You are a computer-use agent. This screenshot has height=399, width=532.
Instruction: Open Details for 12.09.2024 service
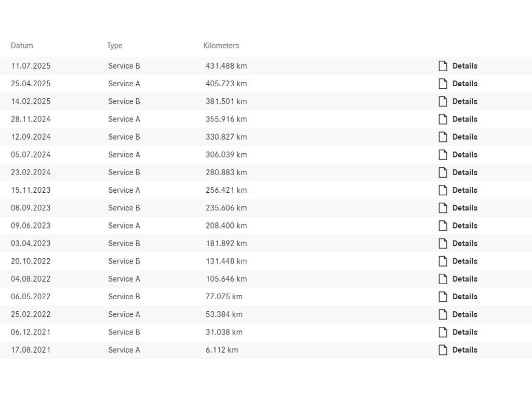464,137
